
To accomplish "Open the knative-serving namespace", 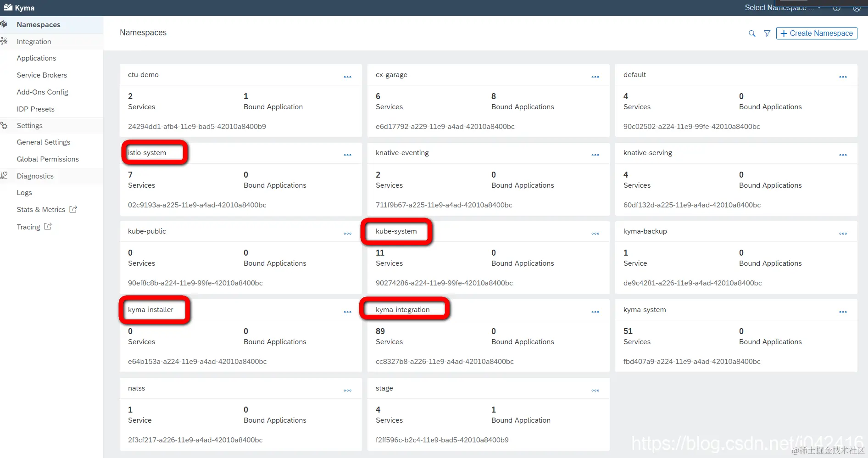I will click(x=648, y=153).
